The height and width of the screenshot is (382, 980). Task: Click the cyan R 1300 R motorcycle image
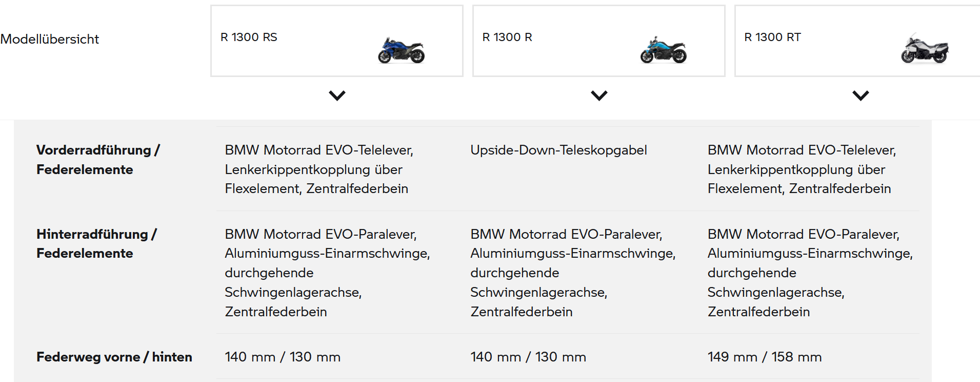663,50
